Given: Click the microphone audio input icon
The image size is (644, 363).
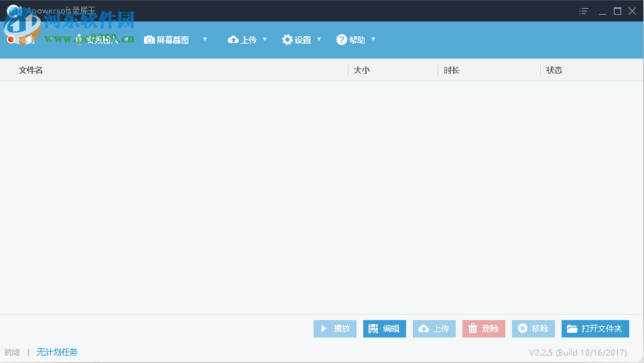Looking at the screenshot, I should pyautogui.click(x=79, y=40).
